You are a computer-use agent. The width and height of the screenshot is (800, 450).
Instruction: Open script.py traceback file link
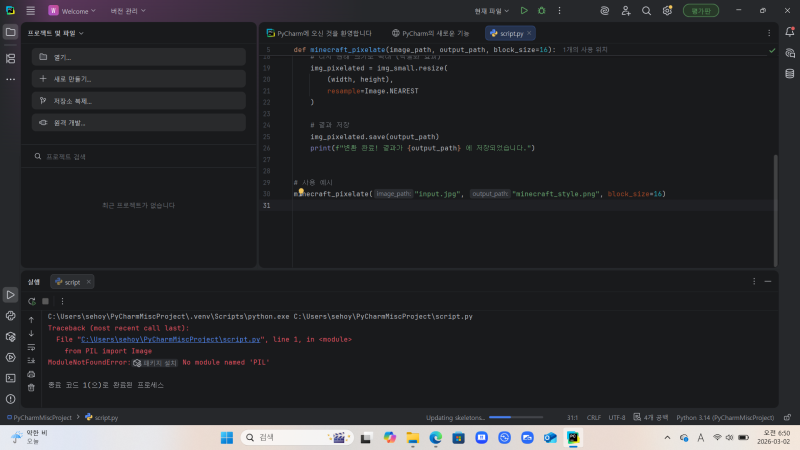170,339
